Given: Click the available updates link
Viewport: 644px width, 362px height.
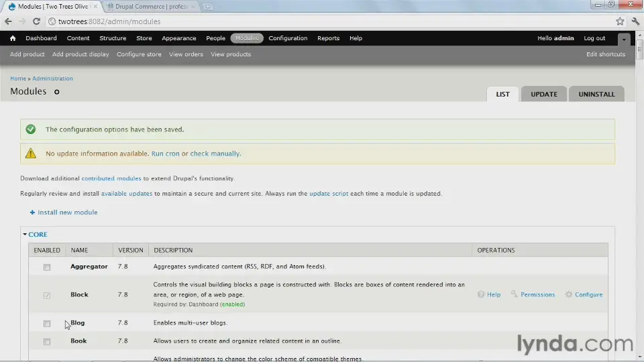Looking at the screenshot, I should [127, 194].
